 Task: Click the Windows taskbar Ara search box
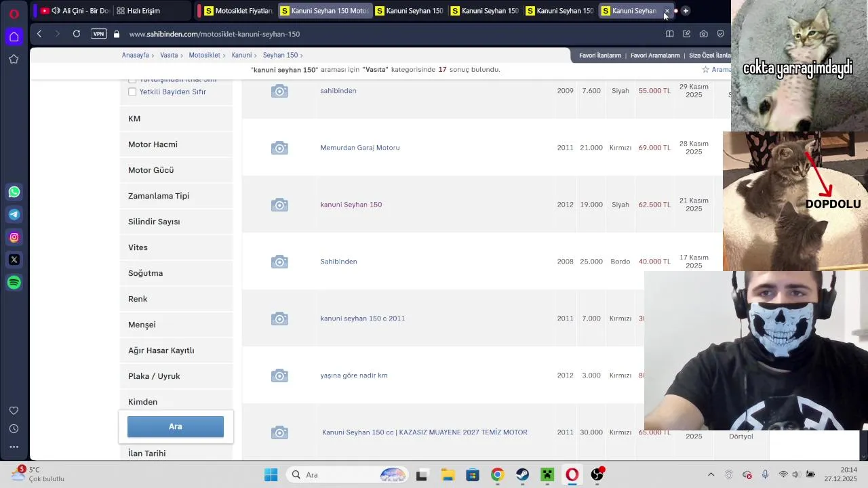(x=347, y=475)
